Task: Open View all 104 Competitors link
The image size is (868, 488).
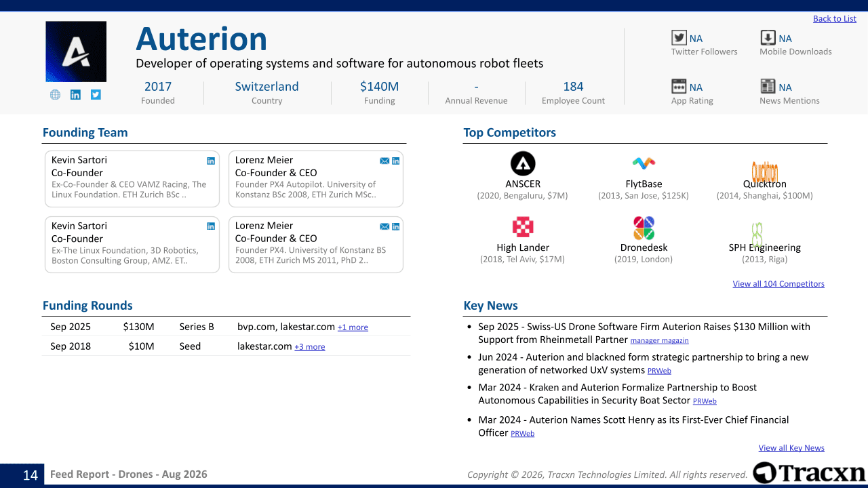Action: pos(778,284)
